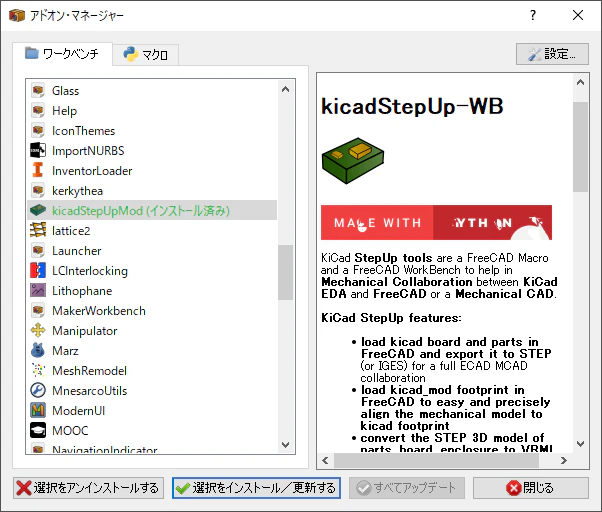
Task: Click the MakerWorkbench package icon
Action: [x=38, y=310]
